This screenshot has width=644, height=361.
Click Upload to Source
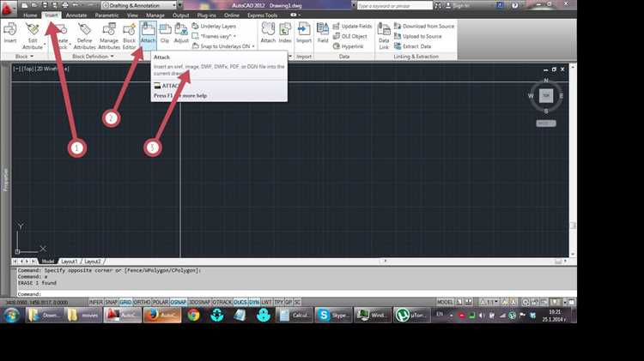[417, 36]
